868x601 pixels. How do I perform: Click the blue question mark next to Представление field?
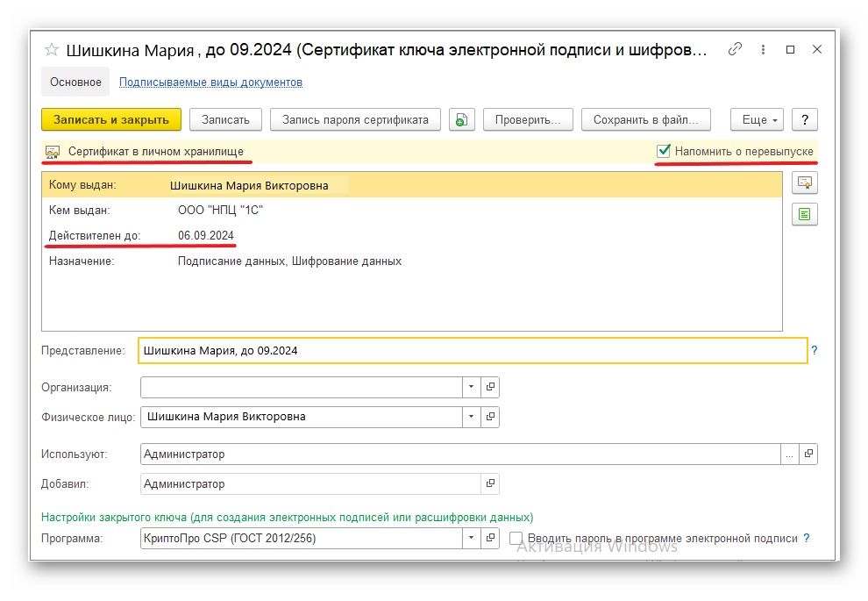[x=815, y=350]
